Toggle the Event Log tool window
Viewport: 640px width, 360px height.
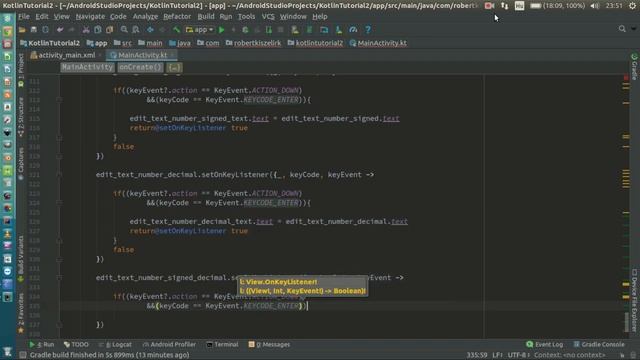[x=544, y=344]
